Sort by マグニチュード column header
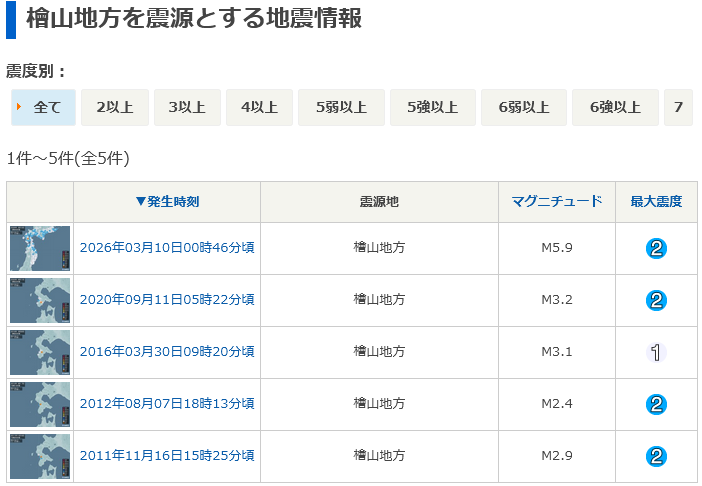 pos(556,201)
